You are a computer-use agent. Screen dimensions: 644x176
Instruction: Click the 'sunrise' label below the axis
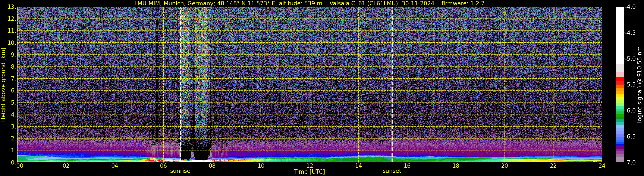tap(180, 171)
